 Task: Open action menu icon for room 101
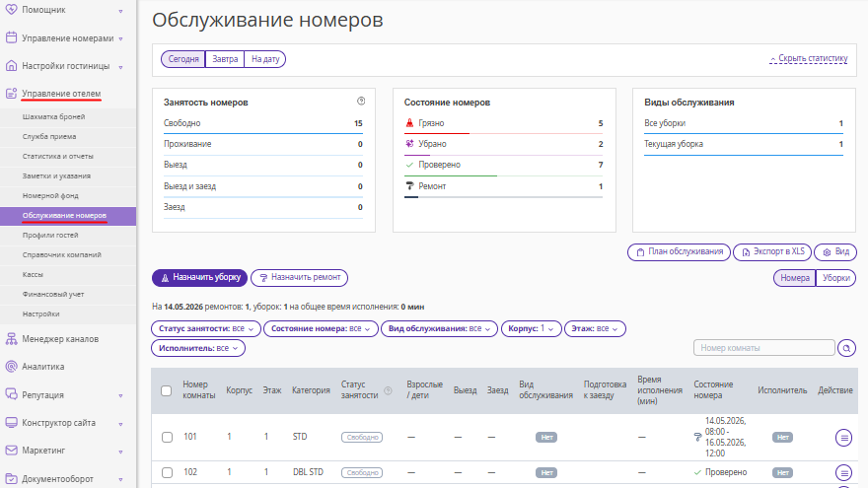pyautogui.click(x=843, y=438)
